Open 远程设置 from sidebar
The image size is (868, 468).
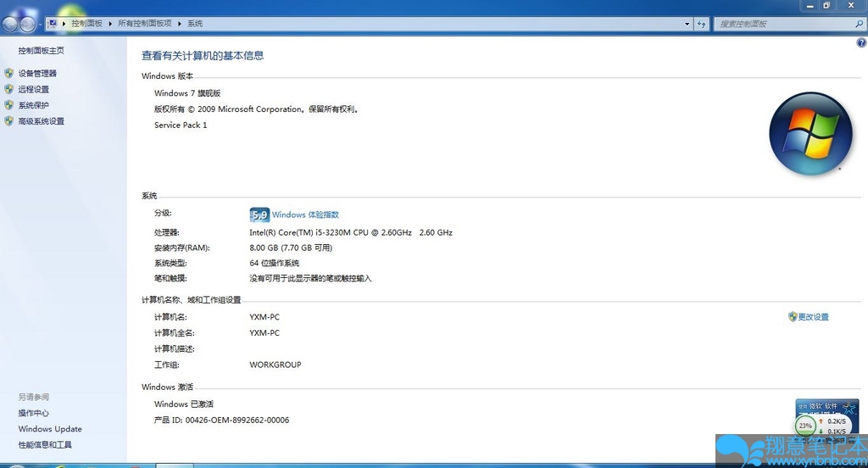(x=33, y=89)
